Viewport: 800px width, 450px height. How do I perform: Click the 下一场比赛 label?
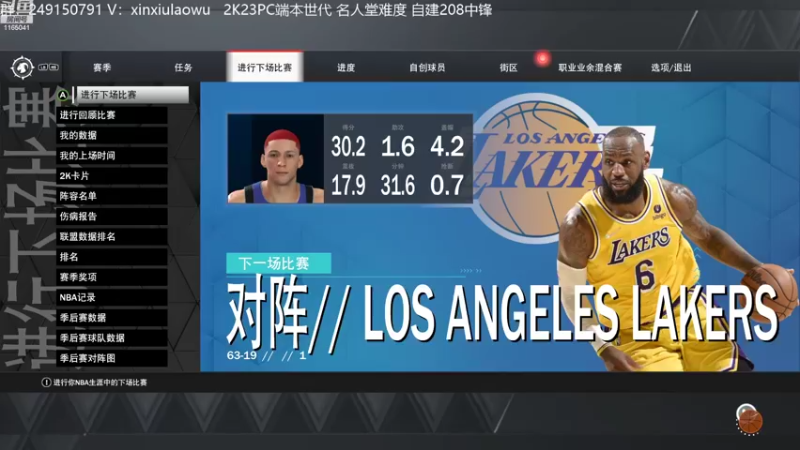tap(279, 263)
